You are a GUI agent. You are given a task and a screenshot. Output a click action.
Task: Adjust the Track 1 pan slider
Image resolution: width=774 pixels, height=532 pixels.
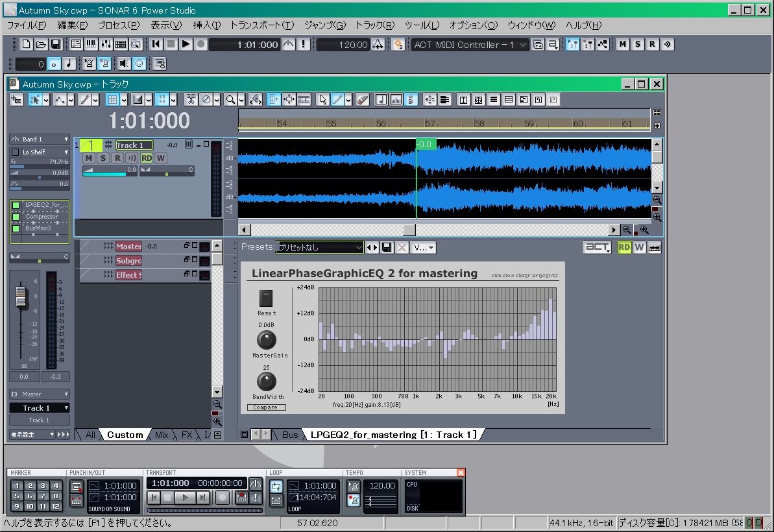[167, 171]
